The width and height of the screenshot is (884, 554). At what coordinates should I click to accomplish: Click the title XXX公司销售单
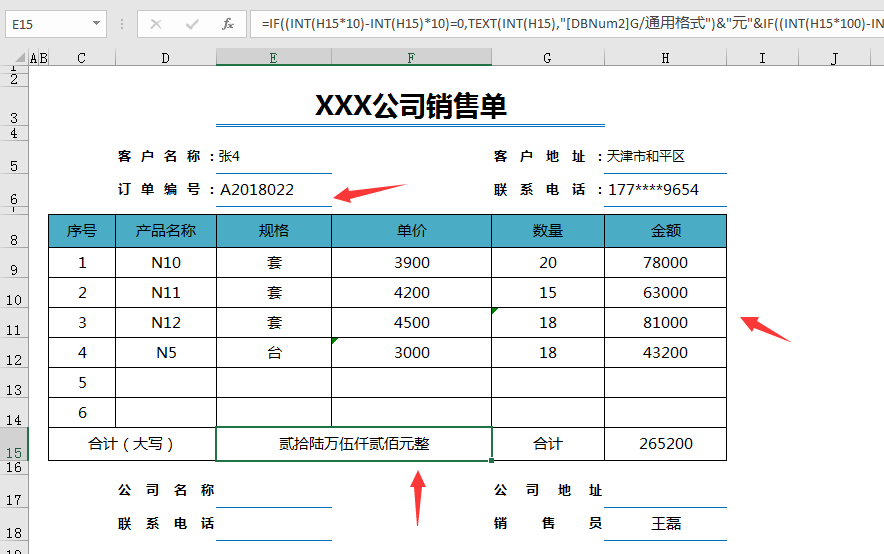(410, 105)
